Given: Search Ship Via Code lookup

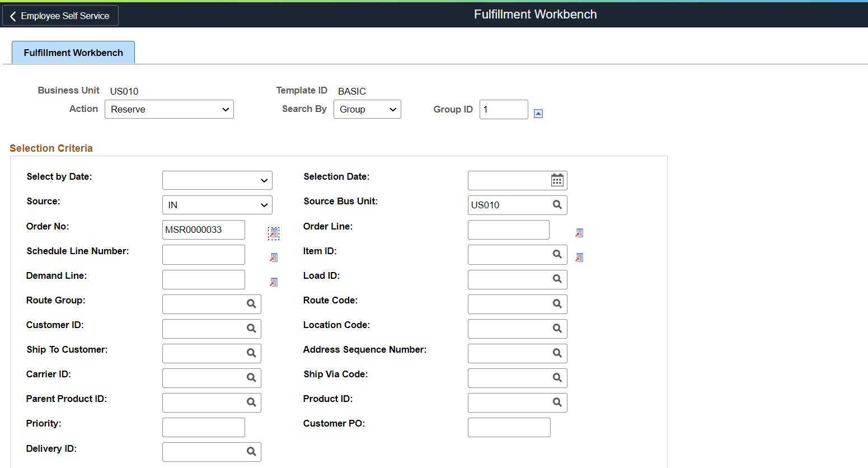Looking at the screenshot, I should (x=557, y=377).
